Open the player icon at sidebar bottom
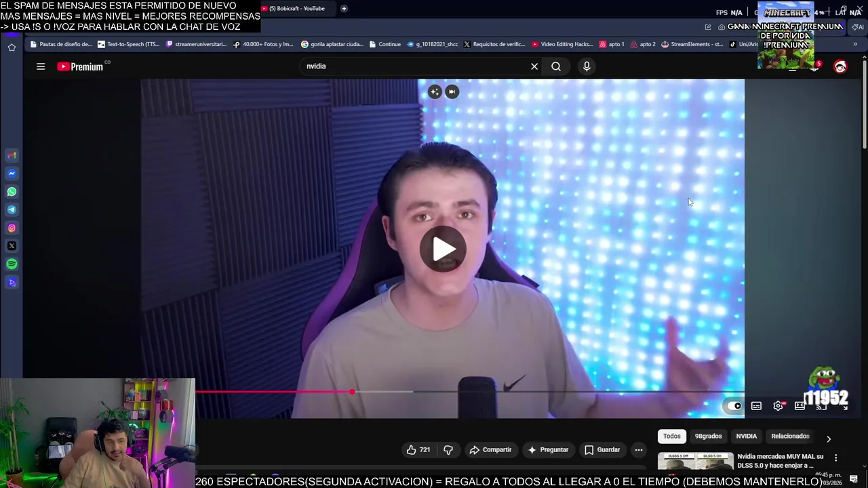The image size is (868, 488). pos(12,282)
